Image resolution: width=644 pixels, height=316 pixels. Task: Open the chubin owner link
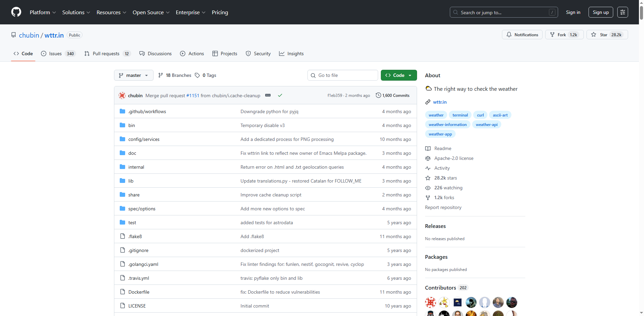click(x=29, y=35)
